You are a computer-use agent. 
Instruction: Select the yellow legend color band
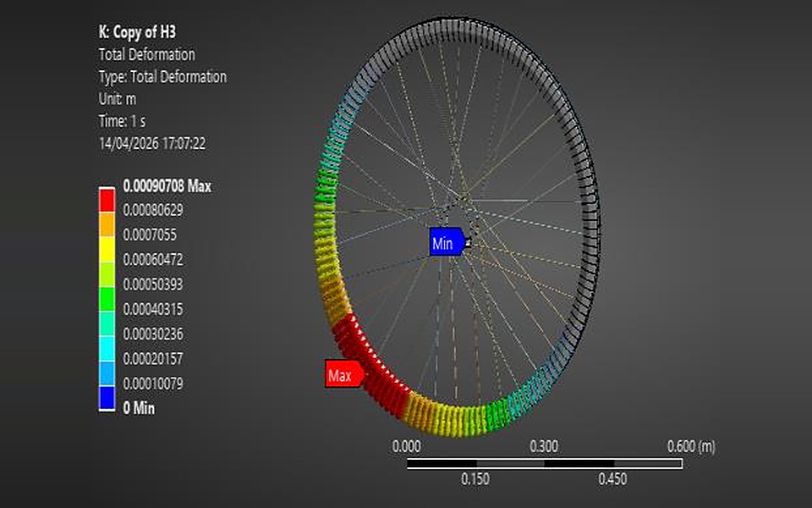pos(107,249)
